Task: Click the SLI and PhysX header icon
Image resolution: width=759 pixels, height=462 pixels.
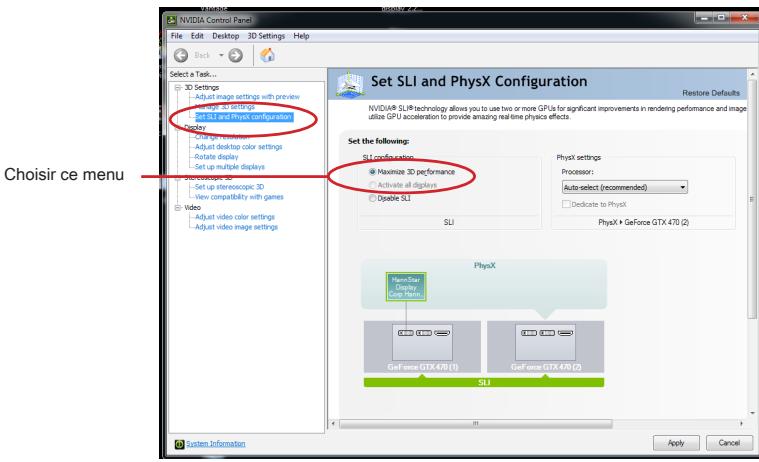Action: [x=350, y=84]
